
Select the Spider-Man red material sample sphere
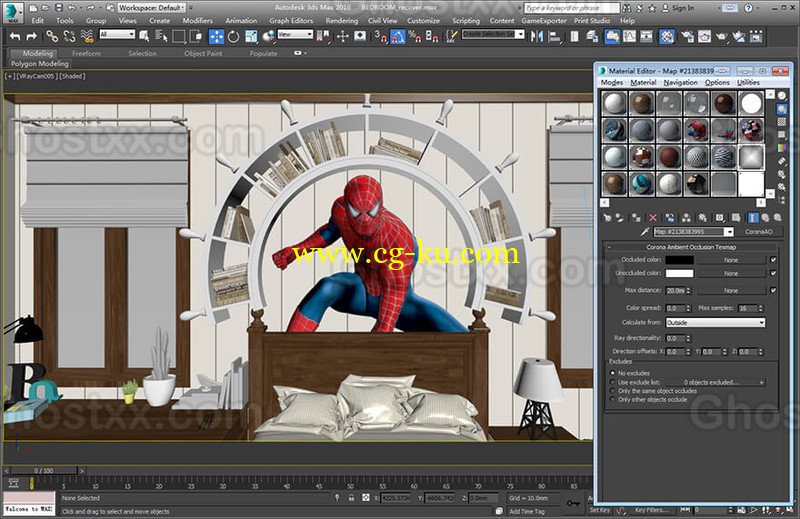point(696,130)
